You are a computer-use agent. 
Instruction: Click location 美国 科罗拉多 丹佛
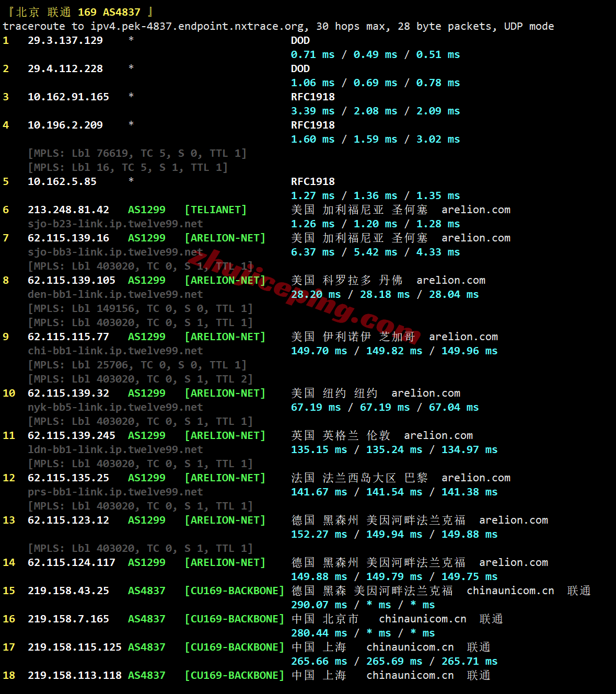(347, 280)
